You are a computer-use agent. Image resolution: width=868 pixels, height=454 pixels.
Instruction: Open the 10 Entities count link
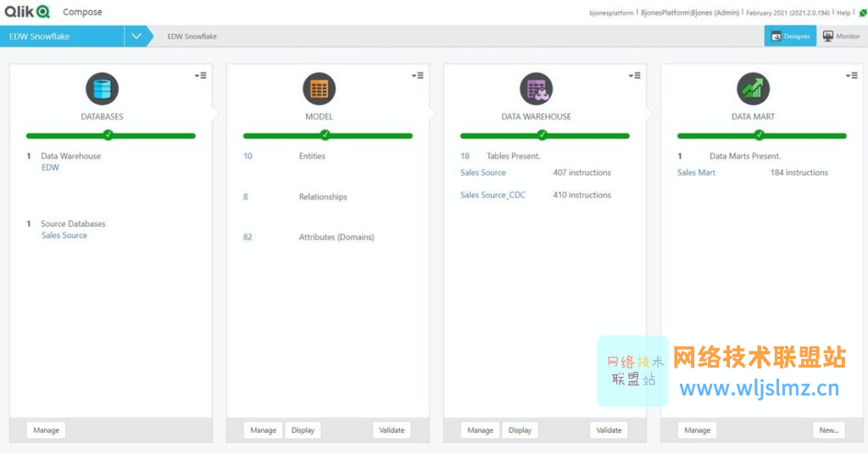248,156
